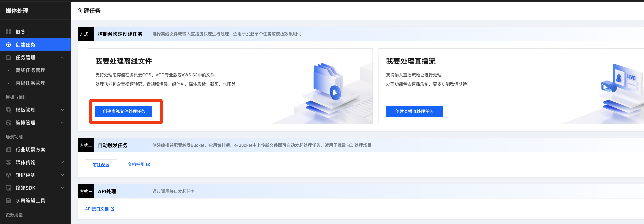Click the Task Management document icon

pyautogui.click(x=9, y=57)
